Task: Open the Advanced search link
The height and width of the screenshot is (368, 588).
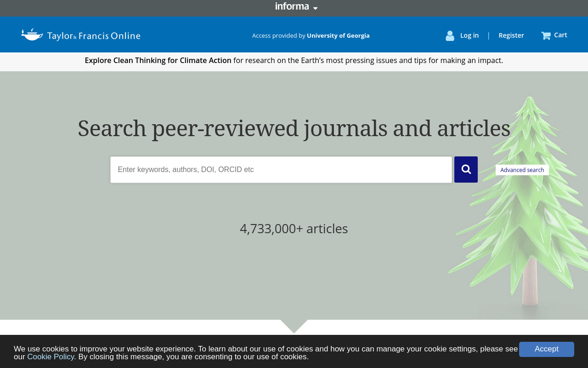Action: [x=522, y=170]
